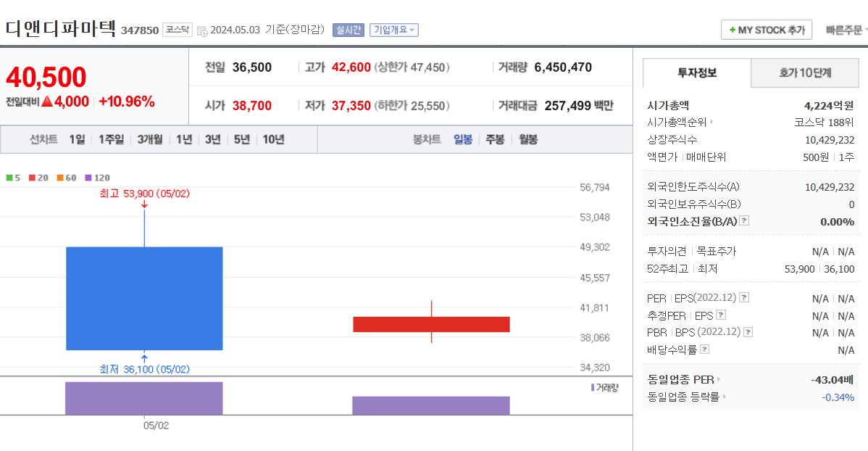Switch to the 투자정보 tab
The image size is (868, 451).
click(697, 73)
